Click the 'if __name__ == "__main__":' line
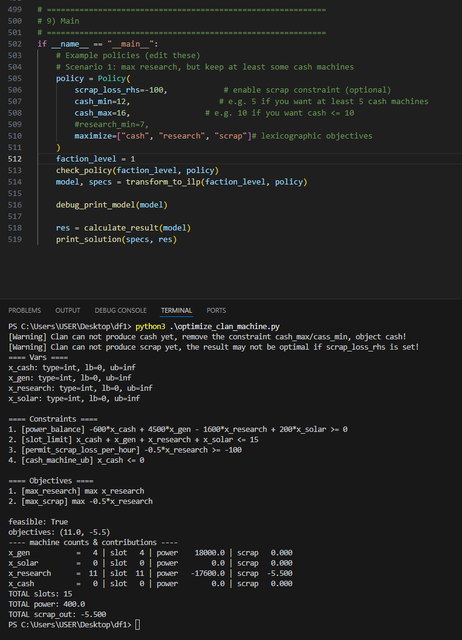 coord(98,44)
